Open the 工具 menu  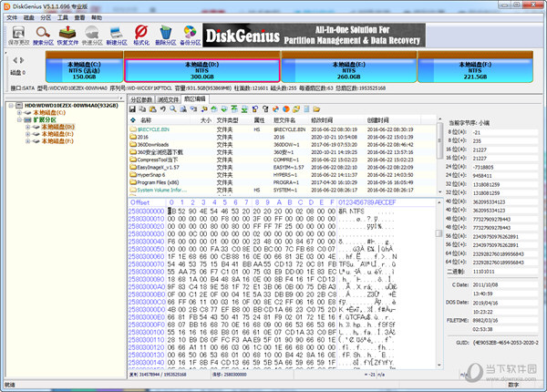[62, 17]
